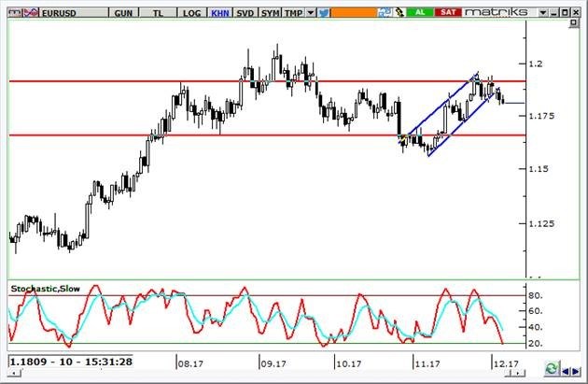
Task: Click the green refresh icon at bottom right
Action: click(551, 368)
